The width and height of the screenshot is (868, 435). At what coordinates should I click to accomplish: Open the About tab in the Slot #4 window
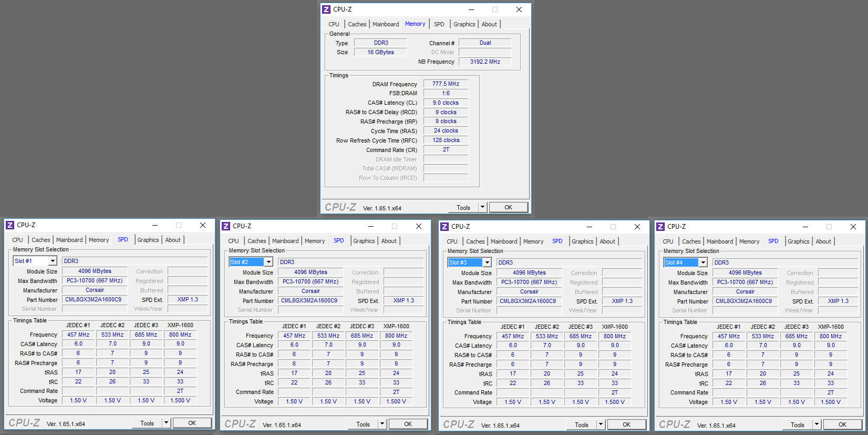pyautogui.click(x=823, y=241)
